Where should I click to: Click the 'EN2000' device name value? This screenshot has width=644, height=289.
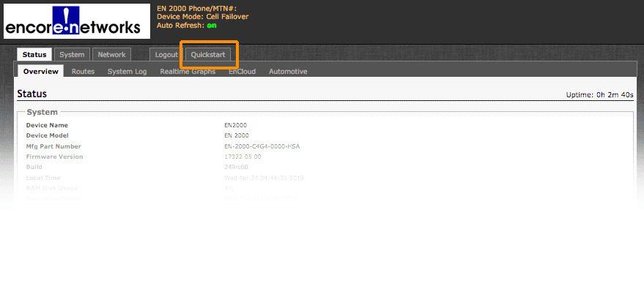[x=235, y=125]
